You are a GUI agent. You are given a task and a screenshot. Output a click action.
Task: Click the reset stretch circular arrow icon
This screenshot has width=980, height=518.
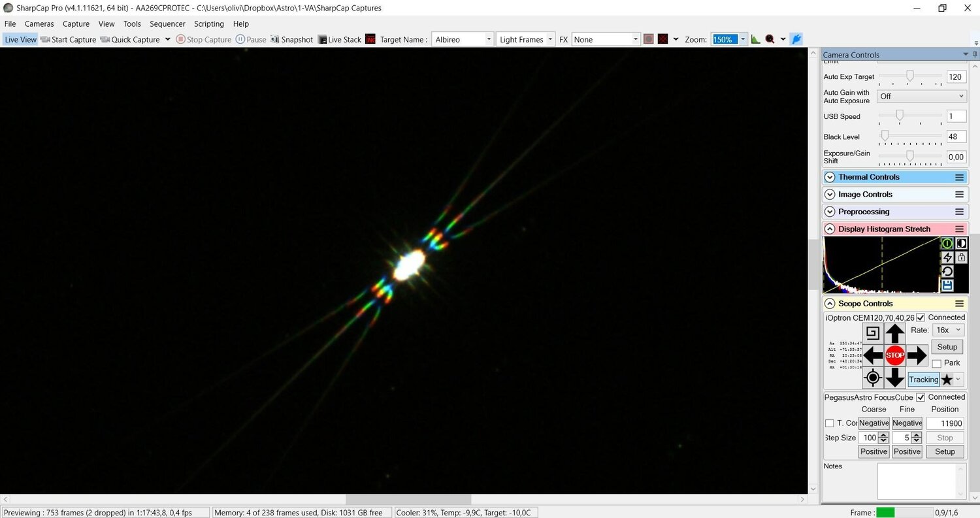947,271
